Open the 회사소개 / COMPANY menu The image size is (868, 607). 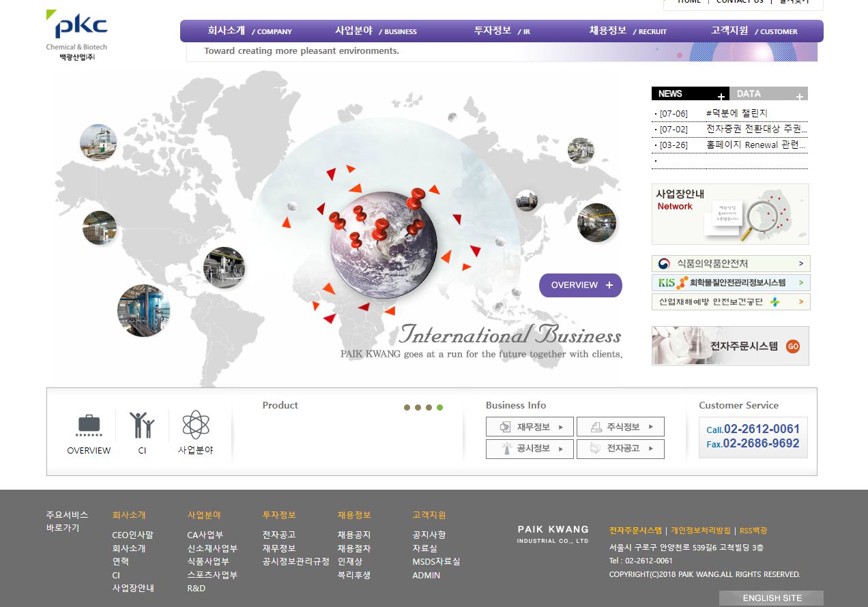[x=250, y=31]
